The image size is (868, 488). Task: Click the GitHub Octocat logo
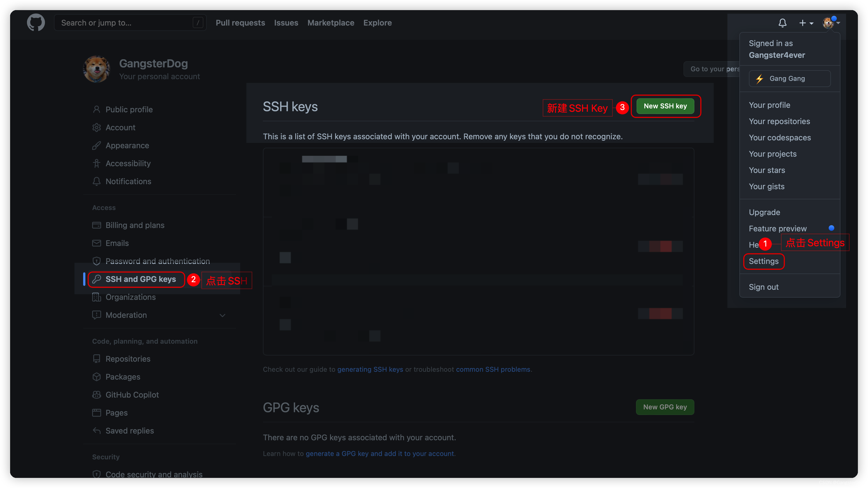[36, 22]
